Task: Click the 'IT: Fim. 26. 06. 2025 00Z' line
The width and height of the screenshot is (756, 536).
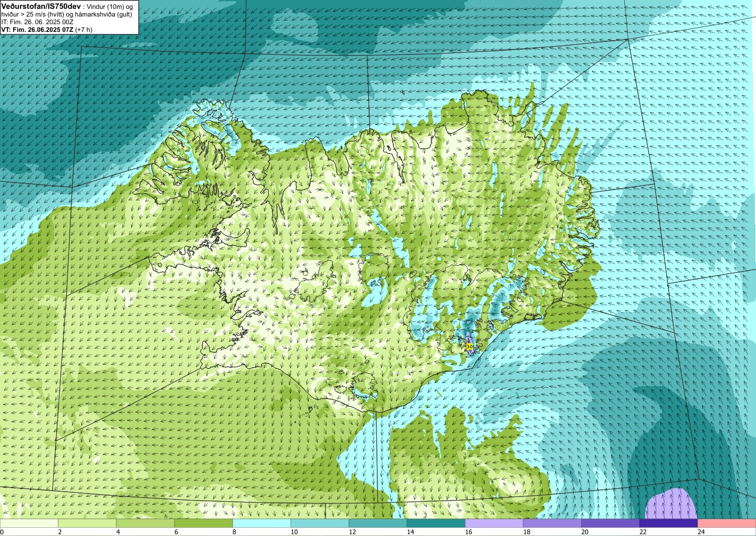Action: tap(37, 21)
